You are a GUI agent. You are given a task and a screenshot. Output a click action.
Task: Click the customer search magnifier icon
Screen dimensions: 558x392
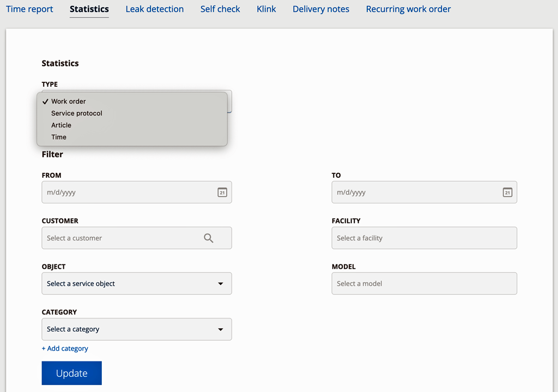209,238
